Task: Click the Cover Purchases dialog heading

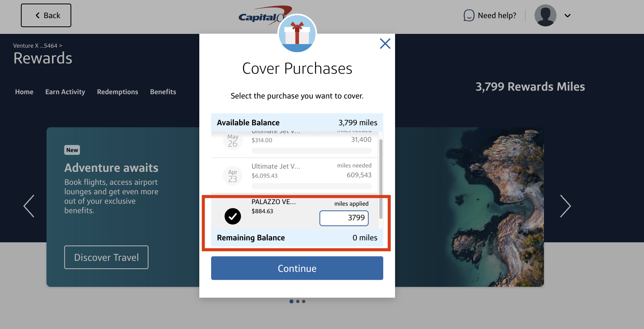Action: 297,69
